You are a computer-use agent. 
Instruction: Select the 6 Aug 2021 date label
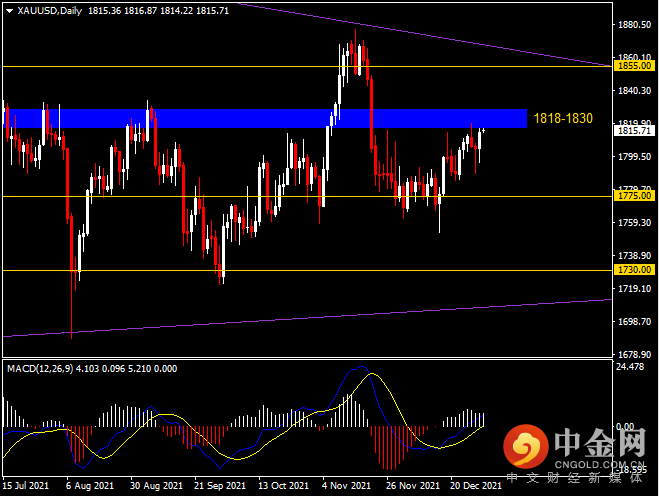tap(90, 485)
